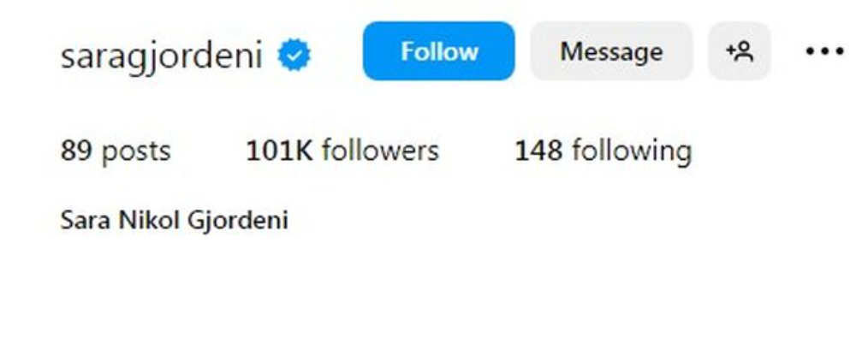This screenshot has height=337, width=868.
Task: Click the number 148 in stats
Action: coord(538,151)
